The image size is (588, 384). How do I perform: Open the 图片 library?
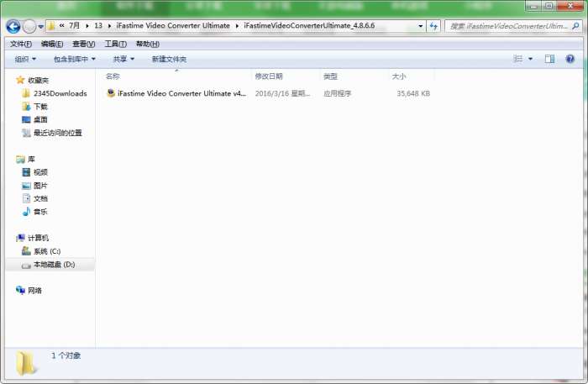pyautogui.click(x=35, y=186)
